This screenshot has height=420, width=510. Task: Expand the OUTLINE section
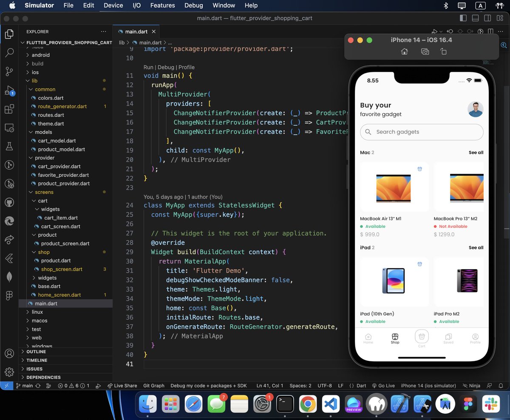coord(36,352)
